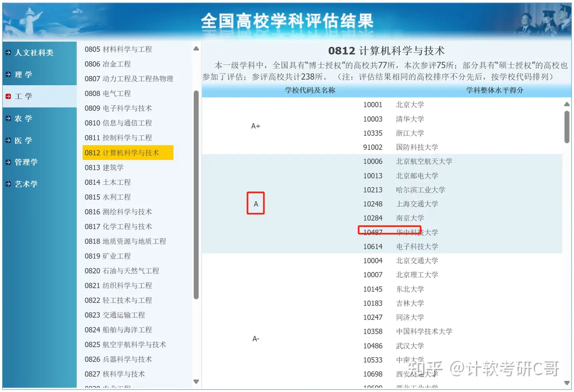The width and height of the screenshot is (574, 392).
Task: Select 0816 测绘科学与技术
Action: point(118,212)
